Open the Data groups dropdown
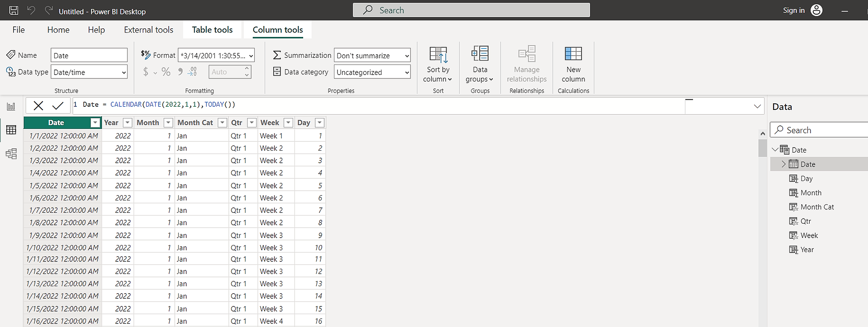 pos(480,64)
